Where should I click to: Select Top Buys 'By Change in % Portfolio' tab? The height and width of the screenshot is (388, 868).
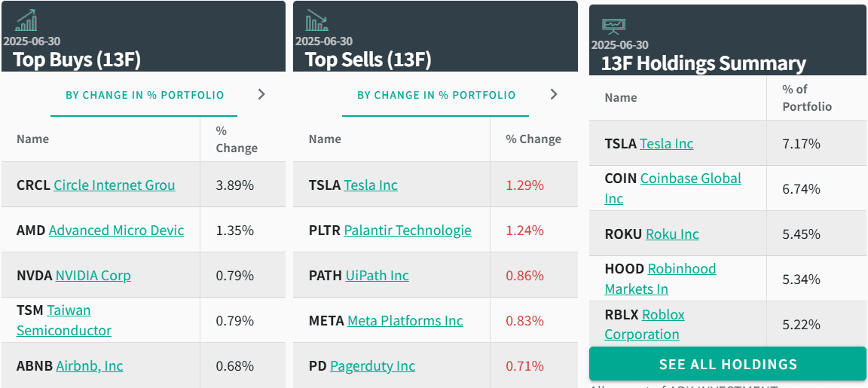point(145,95)
